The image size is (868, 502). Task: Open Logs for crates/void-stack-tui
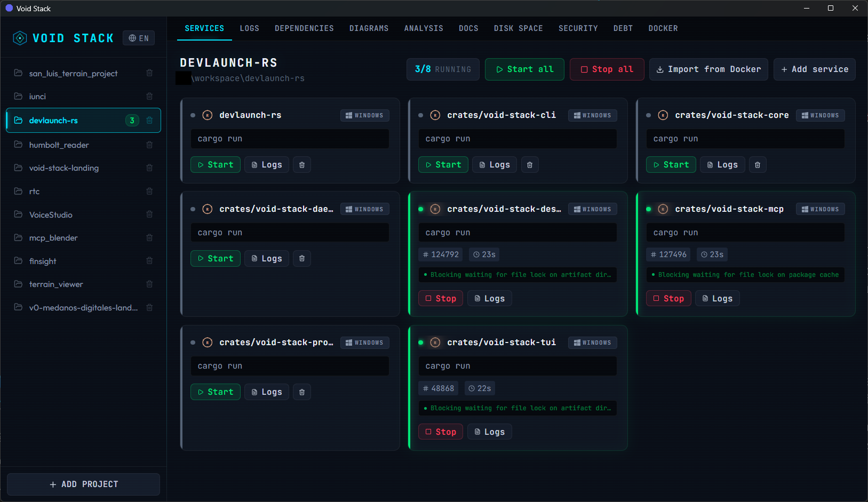click(x=490, y=432)
